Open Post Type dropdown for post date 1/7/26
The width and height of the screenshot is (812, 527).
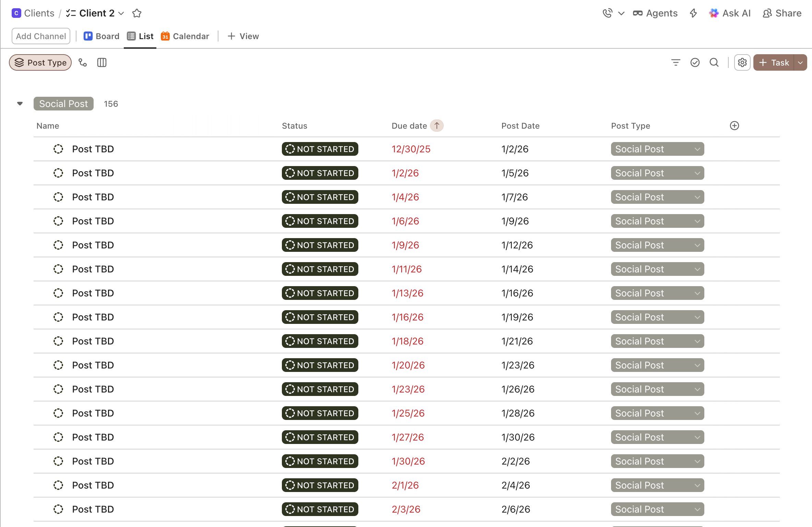click(657, 197)
